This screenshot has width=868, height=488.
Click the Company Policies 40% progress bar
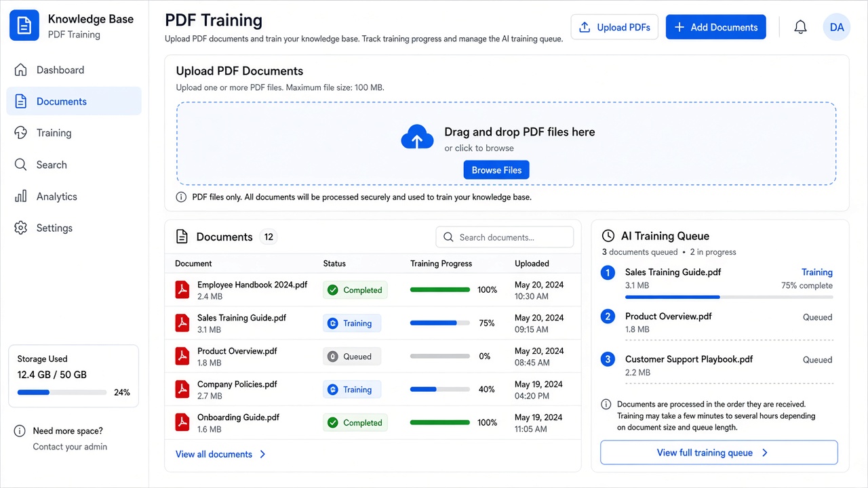point(440,390)
